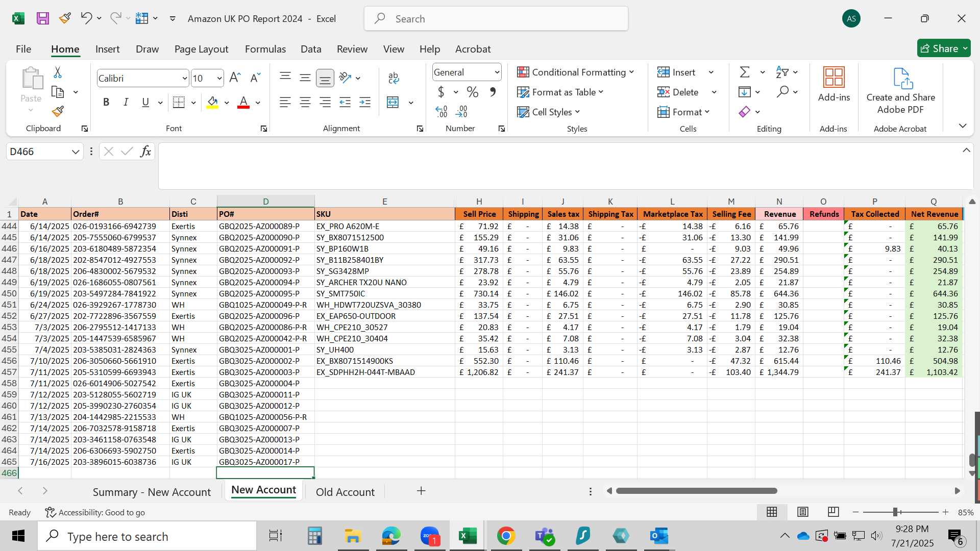The image size is (980, 551).
Task: Open the Formulas ribbon tab
Action: tap(265, 49)
